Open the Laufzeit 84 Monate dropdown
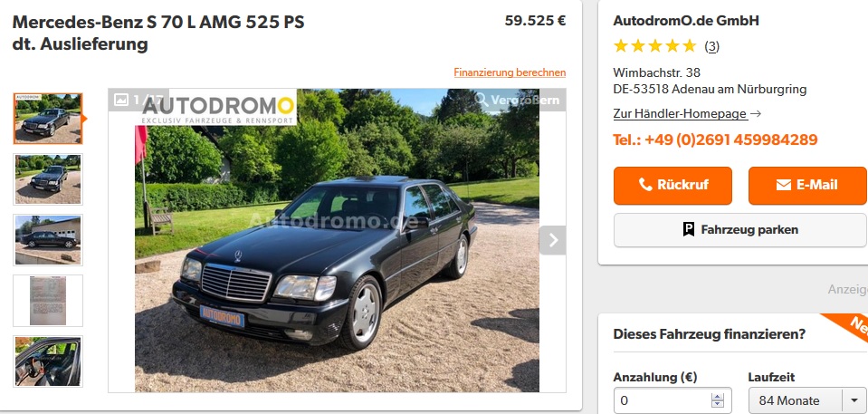Screen dimensions: 868x414 (807, 400)
